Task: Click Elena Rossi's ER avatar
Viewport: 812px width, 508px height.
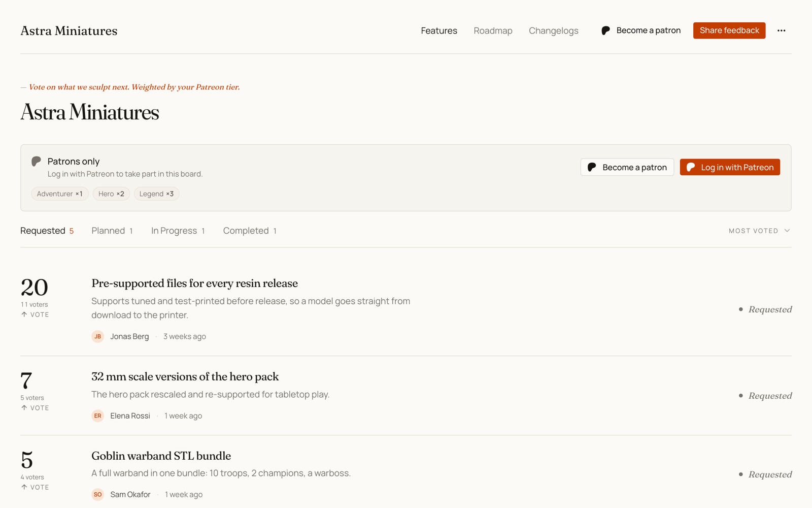Action: [98, 416]
